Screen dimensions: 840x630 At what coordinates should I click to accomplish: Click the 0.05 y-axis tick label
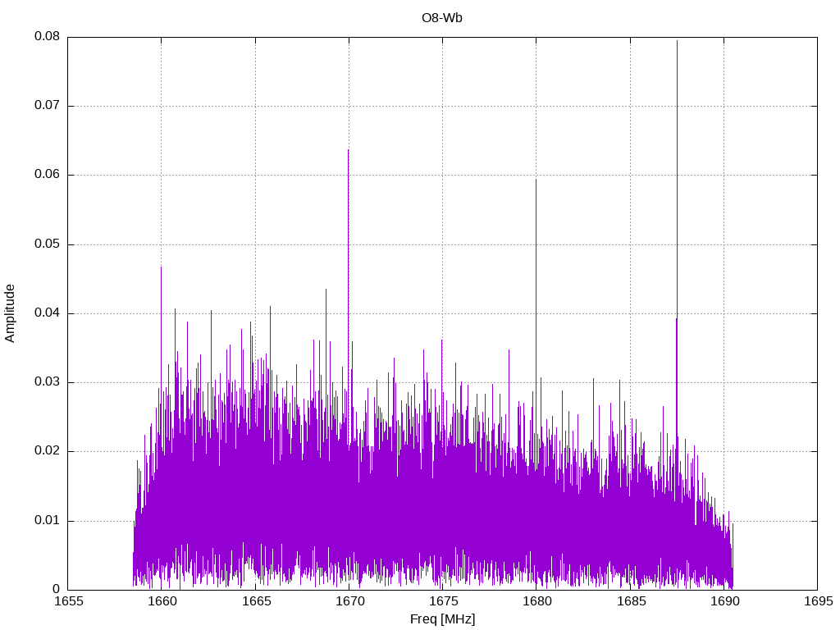(47, 244)
